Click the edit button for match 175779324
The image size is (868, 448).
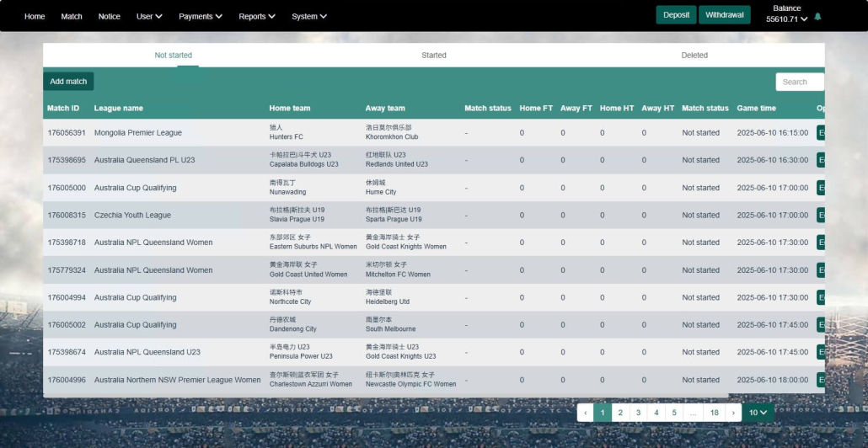tap(821, 270)
